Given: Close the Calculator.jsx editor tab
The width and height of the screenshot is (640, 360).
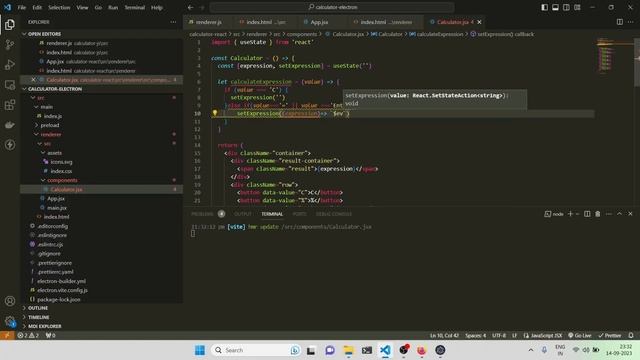Looking at the screenshot, I should tap(479, 22).
